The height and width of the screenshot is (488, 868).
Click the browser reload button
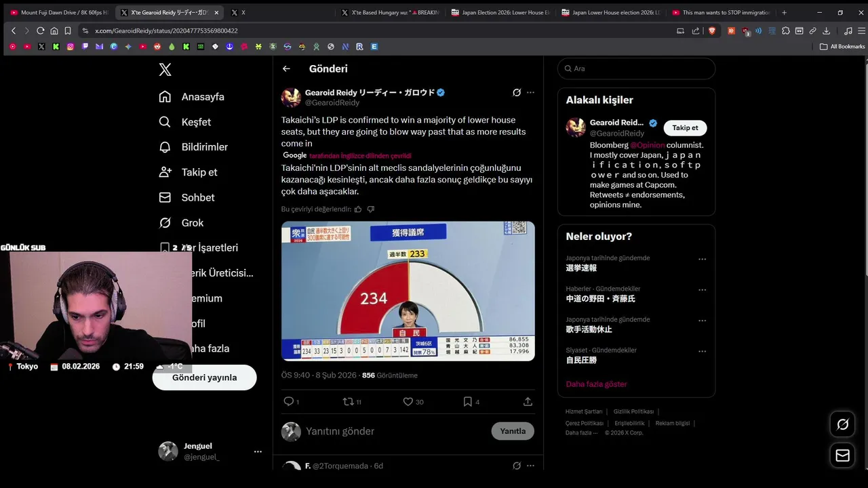(x=40, y=30)
